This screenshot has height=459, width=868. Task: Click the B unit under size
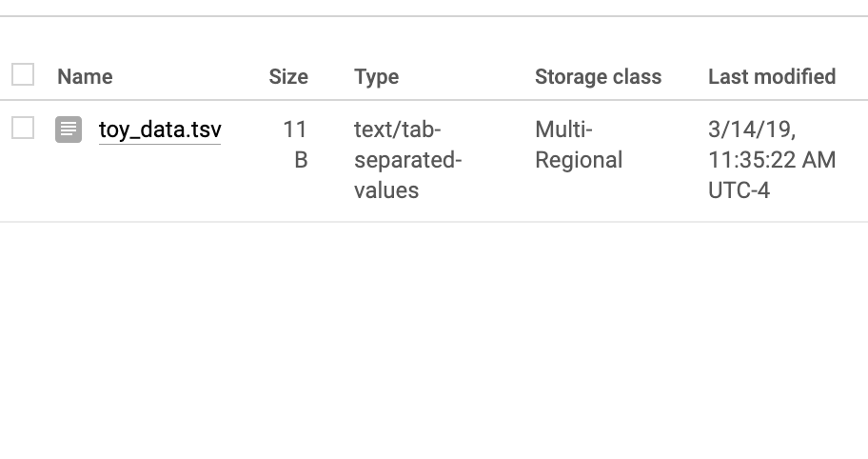(x=301, y=160)
